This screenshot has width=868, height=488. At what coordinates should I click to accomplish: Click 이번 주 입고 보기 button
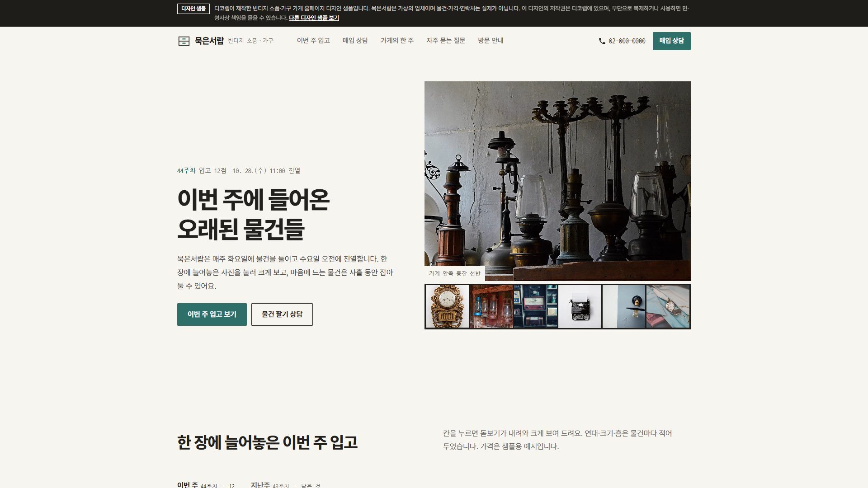click(212, 314)
